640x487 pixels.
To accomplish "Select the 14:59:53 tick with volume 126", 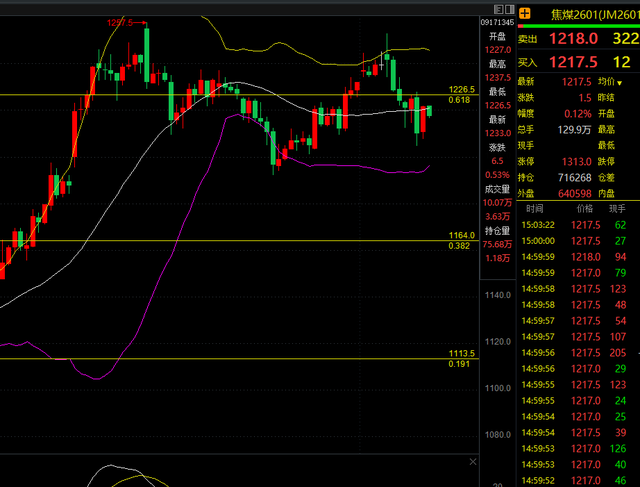I will (578, 449).
